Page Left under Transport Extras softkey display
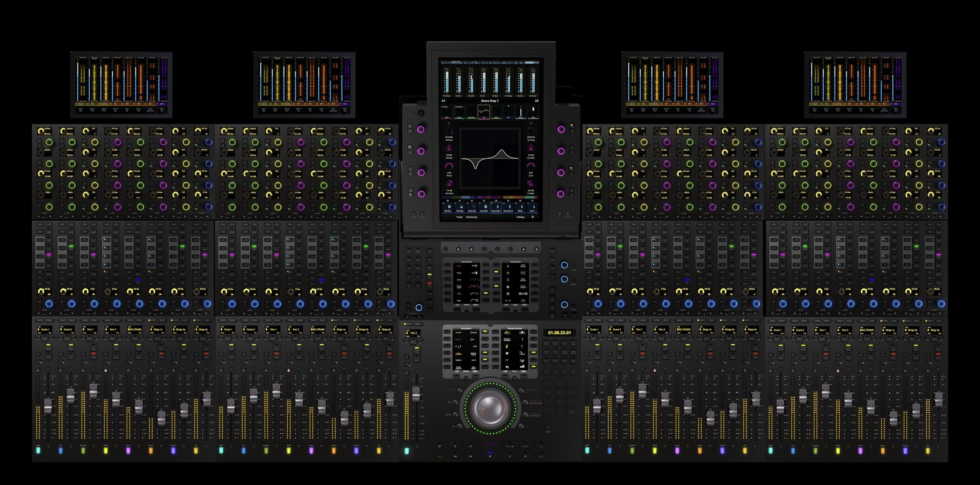The width and height of the screenshot is (980, 485). (505, 376)
